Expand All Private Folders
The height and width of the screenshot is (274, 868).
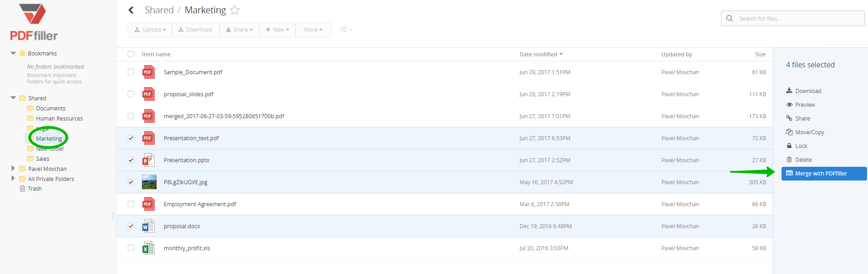pyautogui.click(x=13, y=178)
